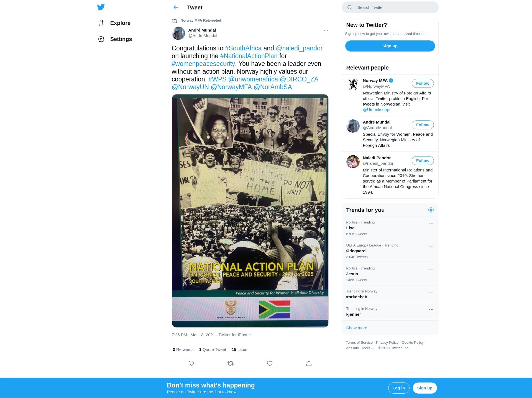Viewport: 532px width, 398px height.
Task: Follow Naledi Pandor
Action: point(423,161)
